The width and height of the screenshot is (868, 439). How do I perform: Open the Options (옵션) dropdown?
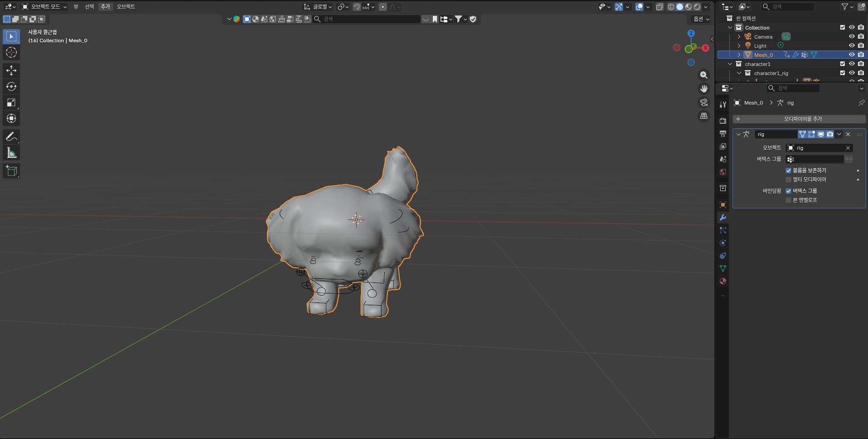click(x=701, y=19)
